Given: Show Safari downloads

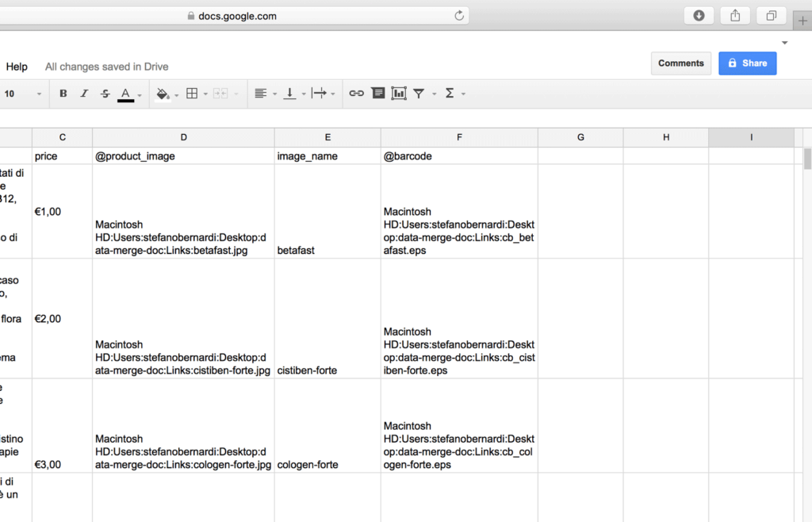Looking at the screenshot, I should click(x=699, y=16).
